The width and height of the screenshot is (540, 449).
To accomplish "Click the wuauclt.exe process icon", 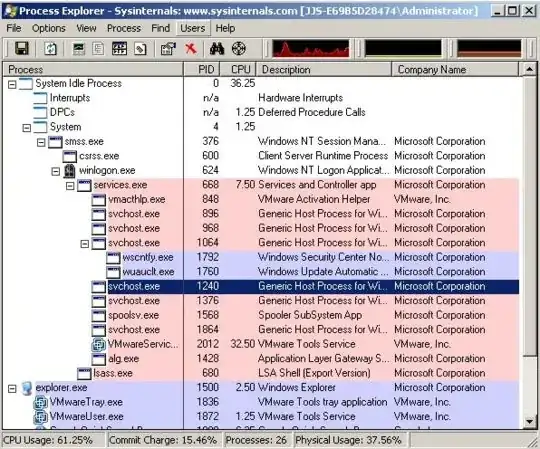I will [113, 272].
